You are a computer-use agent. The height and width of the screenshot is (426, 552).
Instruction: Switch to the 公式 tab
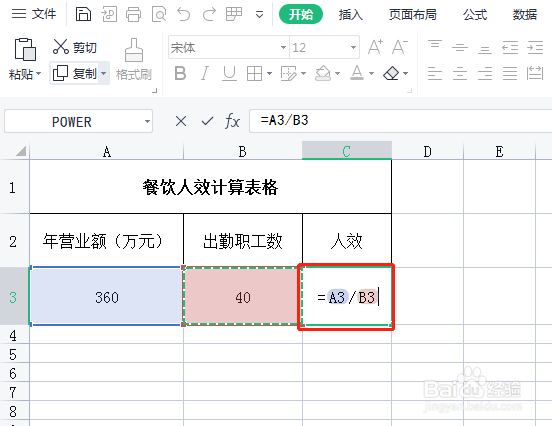coord(475,14)
